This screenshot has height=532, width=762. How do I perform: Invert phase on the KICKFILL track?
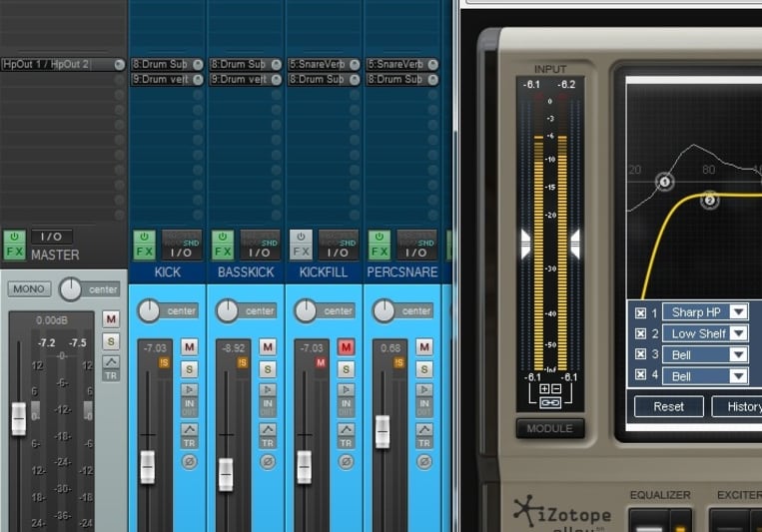click(346, 461)
